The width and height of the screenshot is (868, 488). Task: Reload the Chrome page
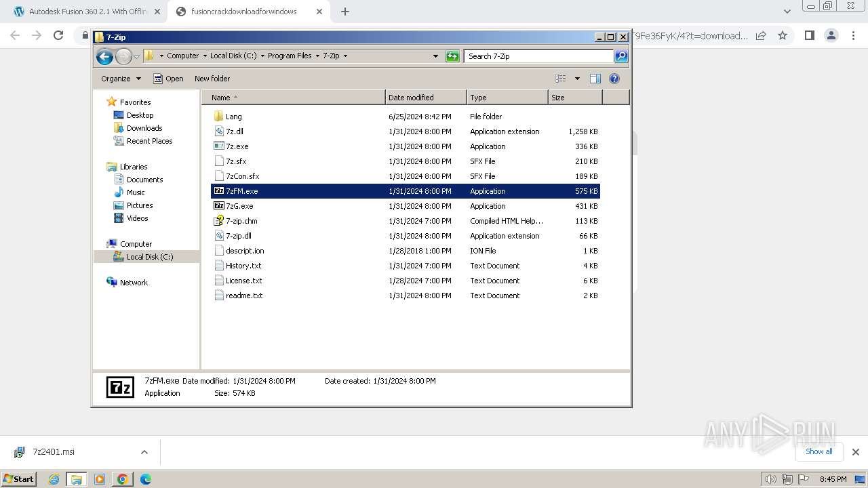click(x=58, y=35)
